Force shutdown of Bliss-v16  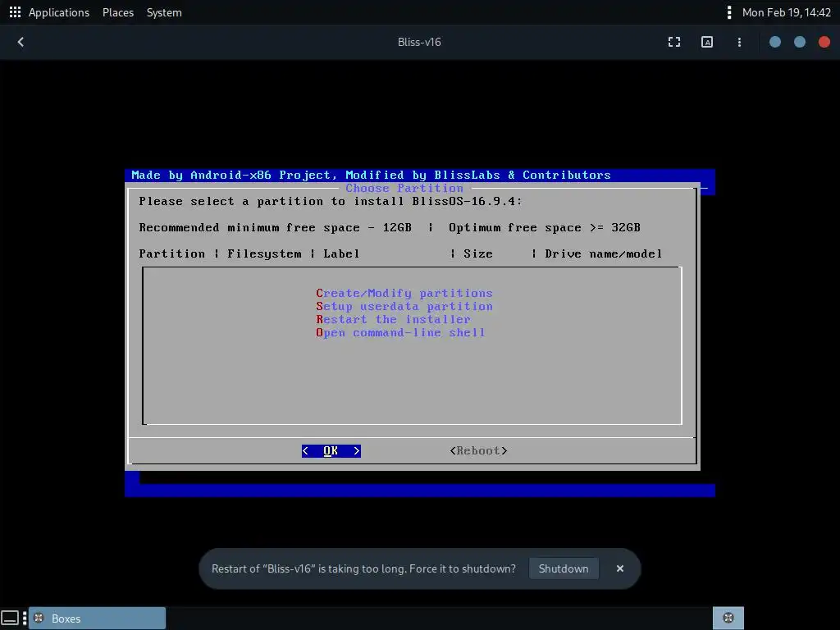pos(564,568)
